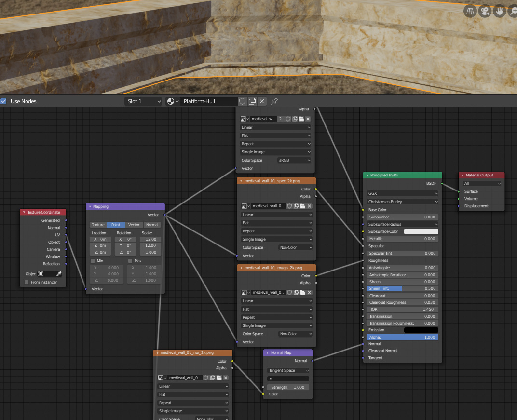Click the Platform-Hull material name field

[209, 101]
